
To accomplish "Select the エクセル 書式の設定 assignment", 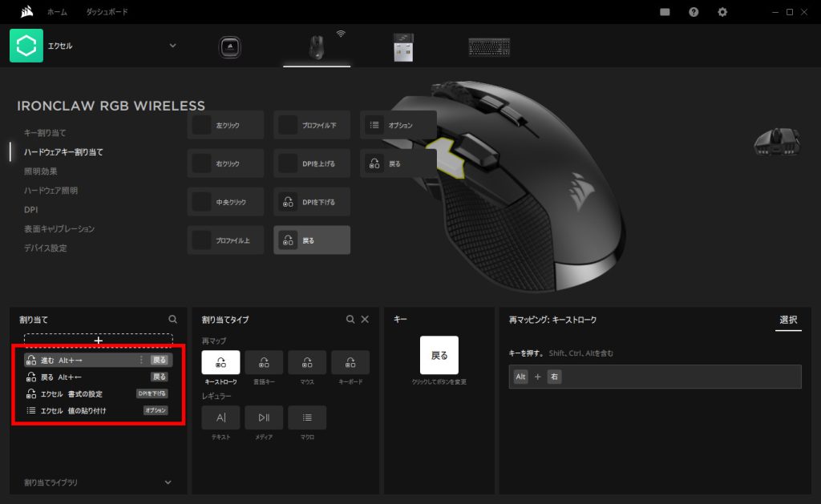I will (98, 393).
